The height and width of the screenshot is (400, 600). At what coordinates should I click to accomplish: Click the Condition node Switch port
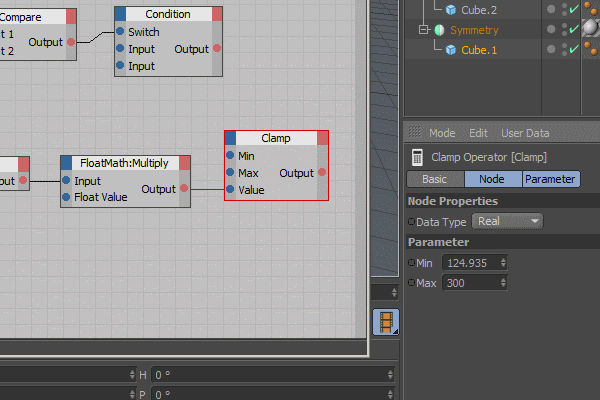(120, 31)
